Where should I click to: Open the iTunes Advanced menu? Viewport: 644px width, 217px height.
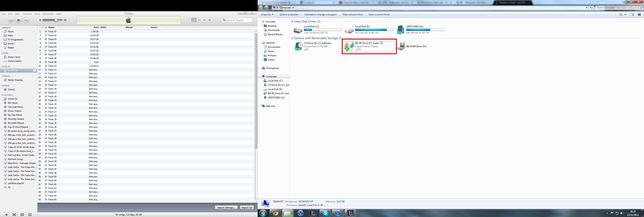coord(48,14)
